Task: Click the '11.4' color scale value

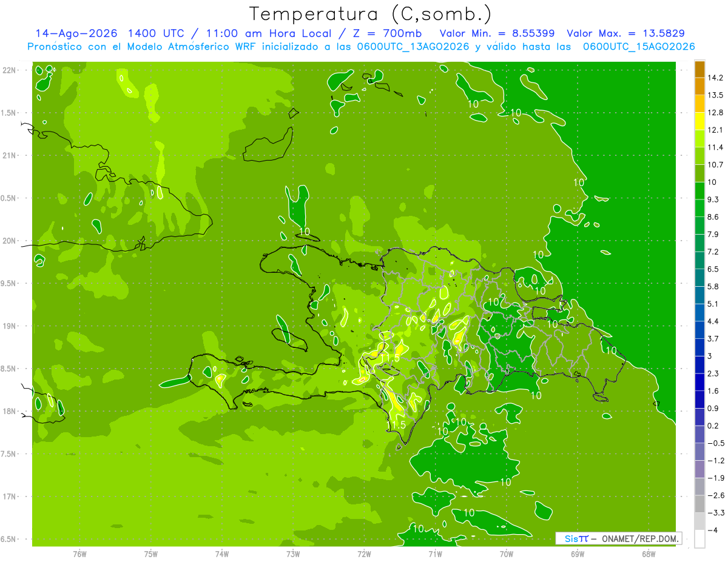Action: click(715, 147)
